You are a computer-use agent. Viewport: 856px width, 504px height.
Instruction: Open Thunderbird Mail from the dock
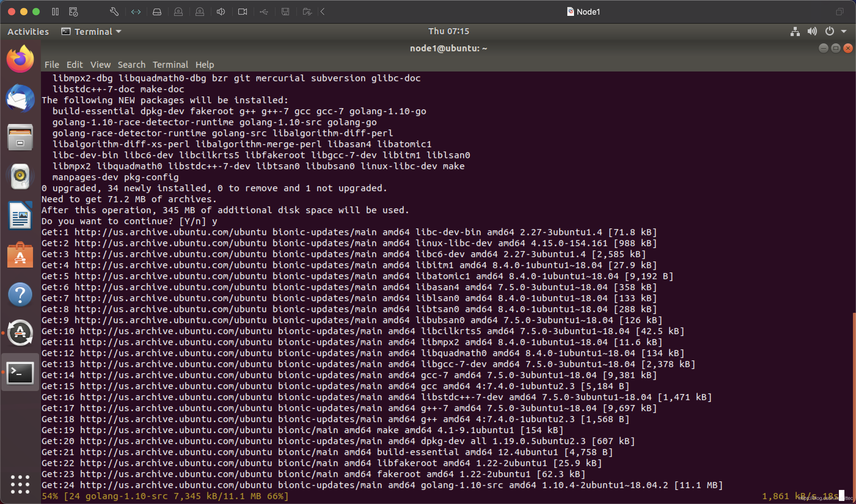pos(20,98)
